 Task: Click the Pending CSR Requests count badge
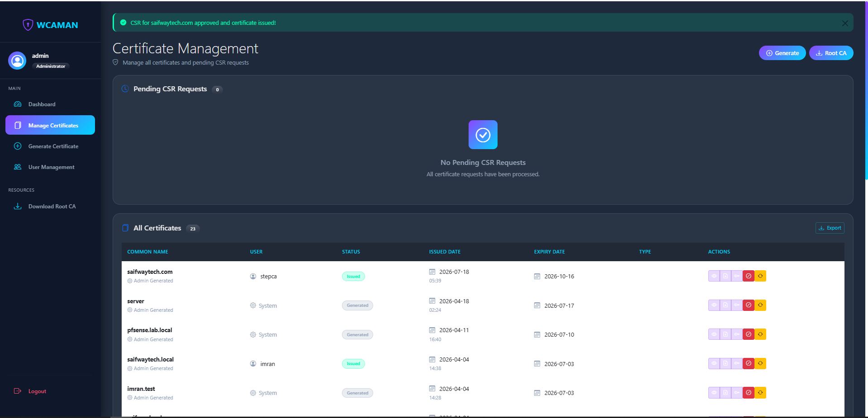pos(217,89)
